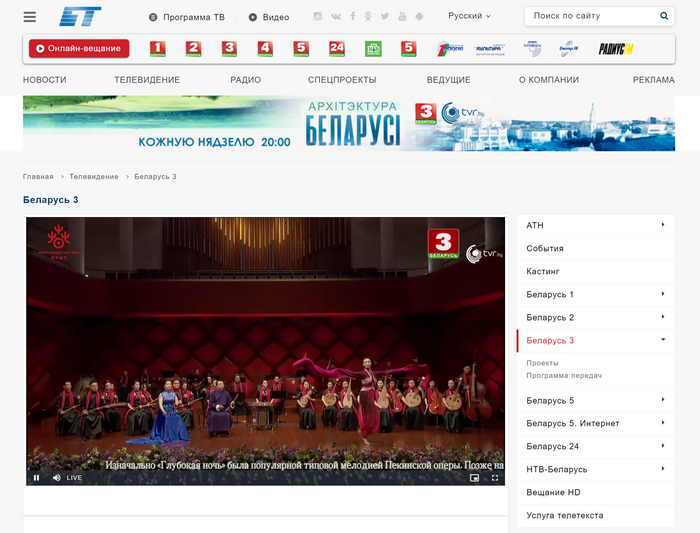Open the Instagram social icon
This screenshot has width=700, height=533.
point(317,17)
